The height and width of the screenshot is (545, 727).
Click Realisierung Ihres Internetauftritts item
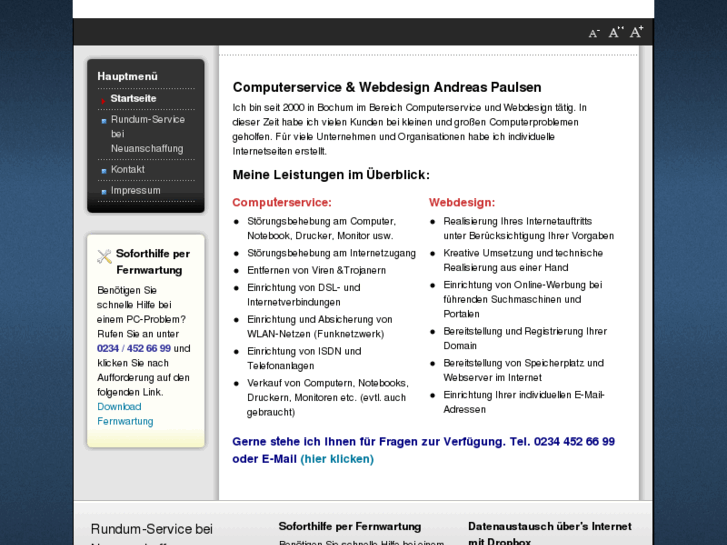pyautogui.click(x=529, y=228)
